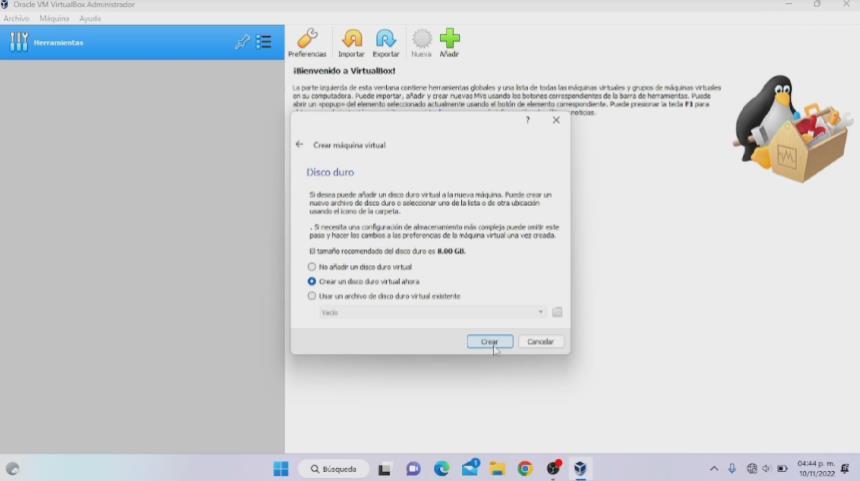Click the dark round app icon with red dot on taskbar
Image resolution: width=860 pixels, height=481 pixels.
click(x=553, y=468)
